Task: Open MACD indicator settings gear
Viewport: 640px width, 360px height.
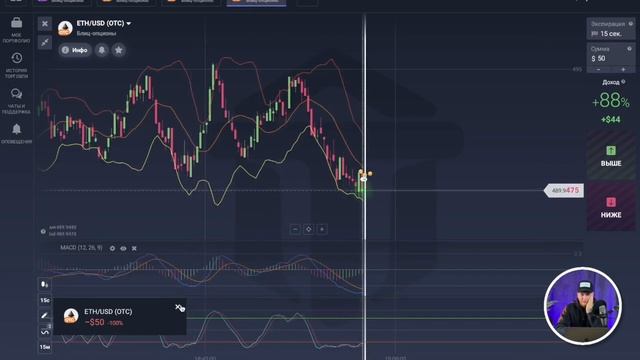Action: [112, 248]
